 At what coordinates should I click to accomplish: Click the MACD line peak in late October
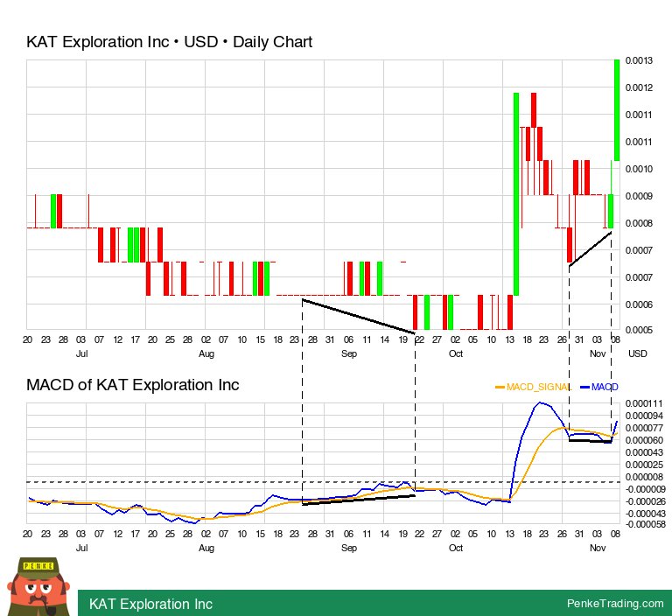tap(540, 402)
